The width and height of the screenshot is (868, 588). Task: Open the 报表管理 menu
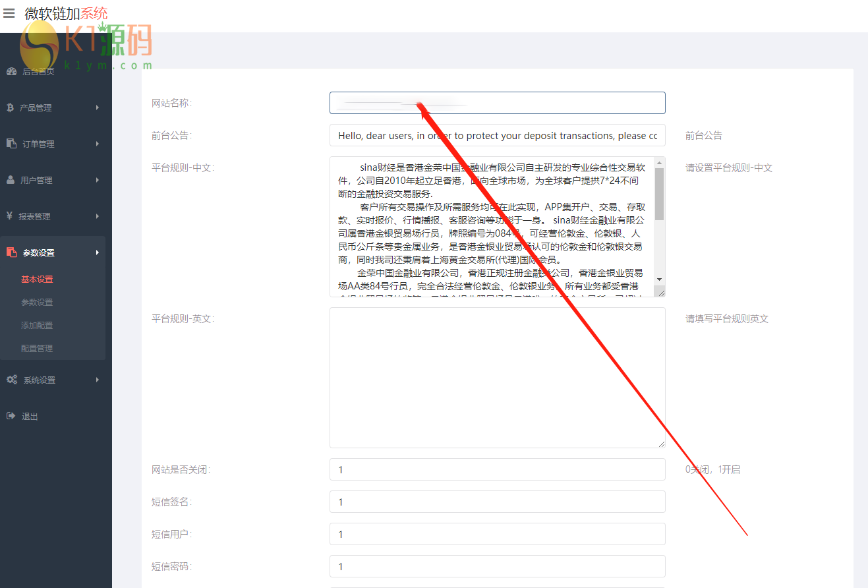pos(34,216)
